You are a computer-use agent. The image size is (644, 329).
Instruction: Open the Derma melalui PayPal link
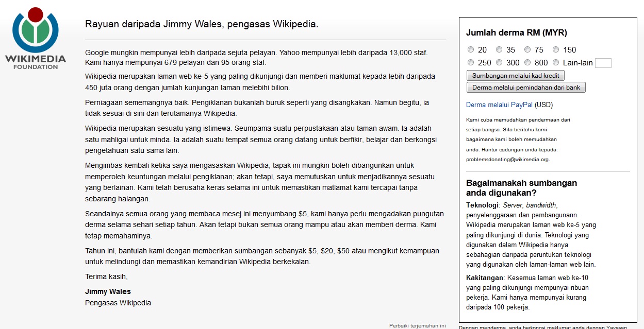click(499, 105)
